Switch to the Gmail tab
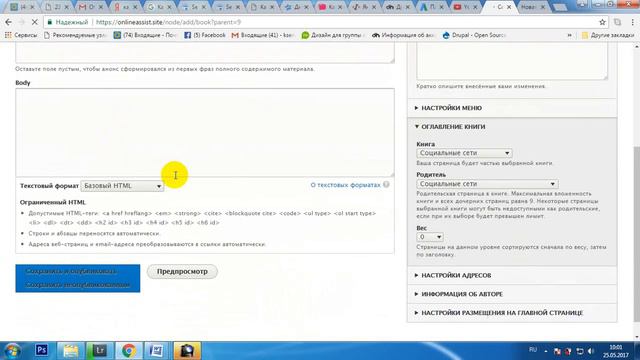Viewport: 640px width, 360px height. [91, 7]
